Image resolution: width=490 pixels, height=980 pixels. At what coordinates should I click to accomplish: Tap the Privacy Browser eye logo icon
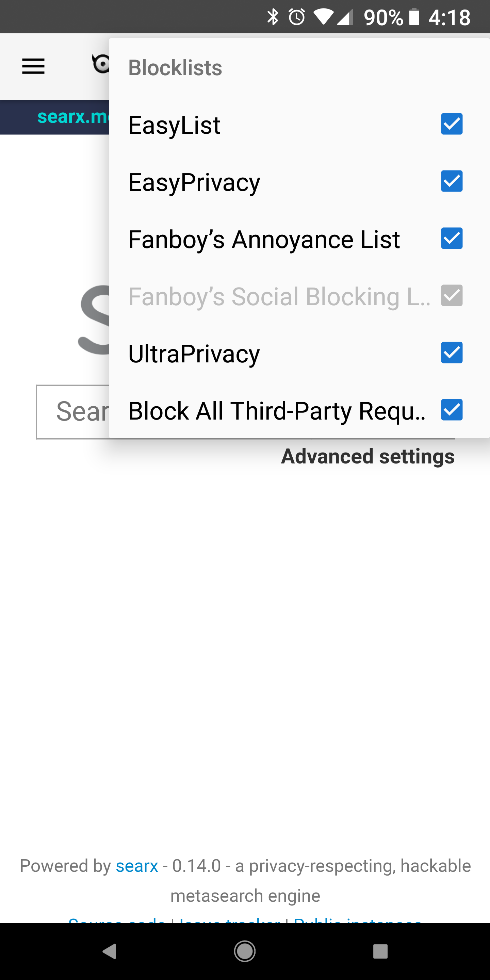[x=100, y=64]
